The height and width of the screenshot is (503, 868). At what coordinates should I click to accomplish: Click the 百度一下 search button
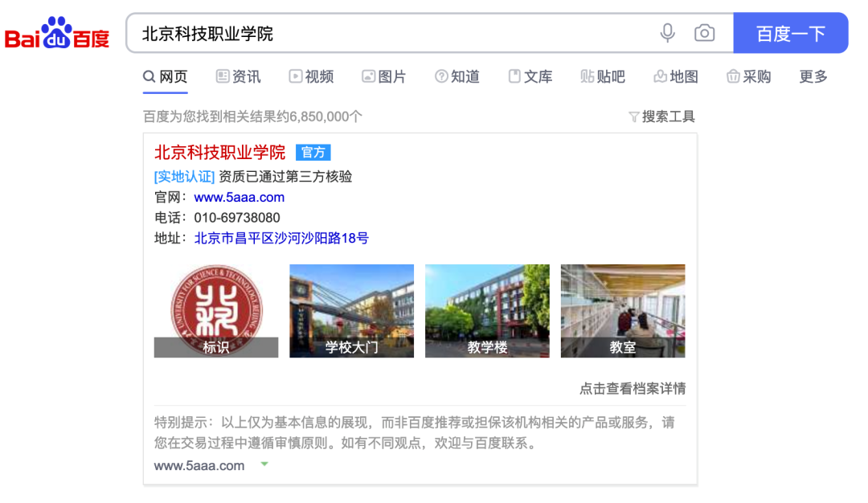coord(791,33)
